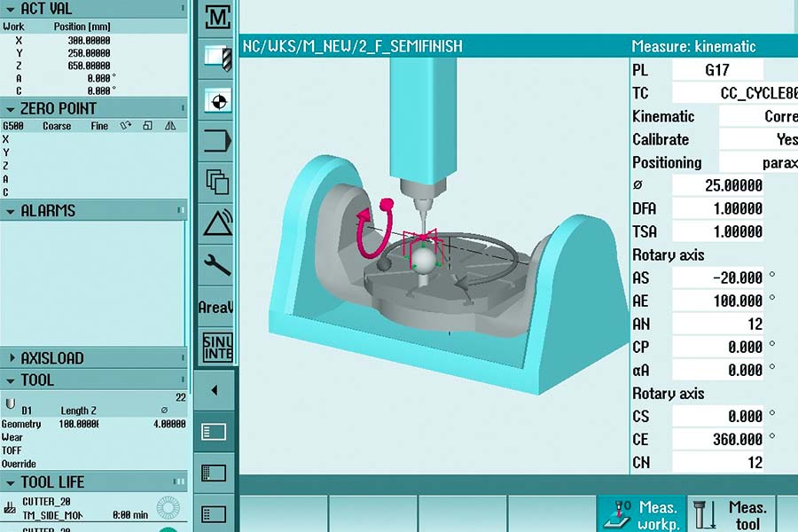Click the TC field CC_CYCLE
798x532 pixels.
(x=735, y=93)
